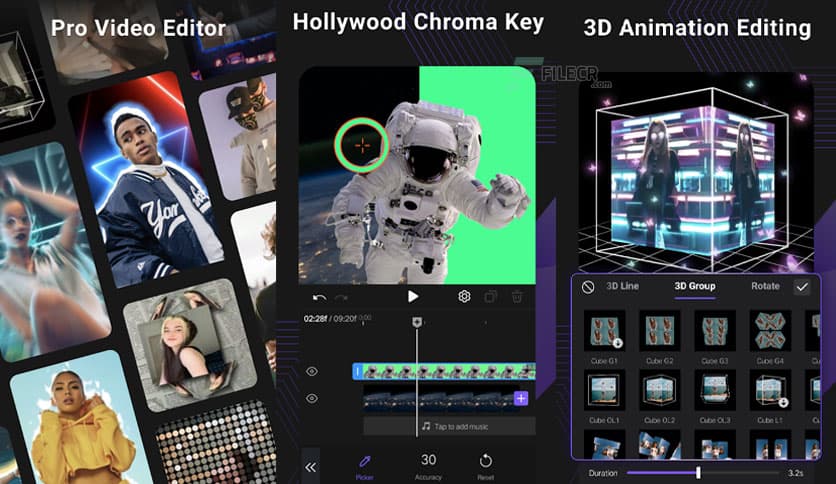Viewport: 836px width, 484px height.
Task: Add a clip with the purple plus button
Action: (x=521, y=398)
